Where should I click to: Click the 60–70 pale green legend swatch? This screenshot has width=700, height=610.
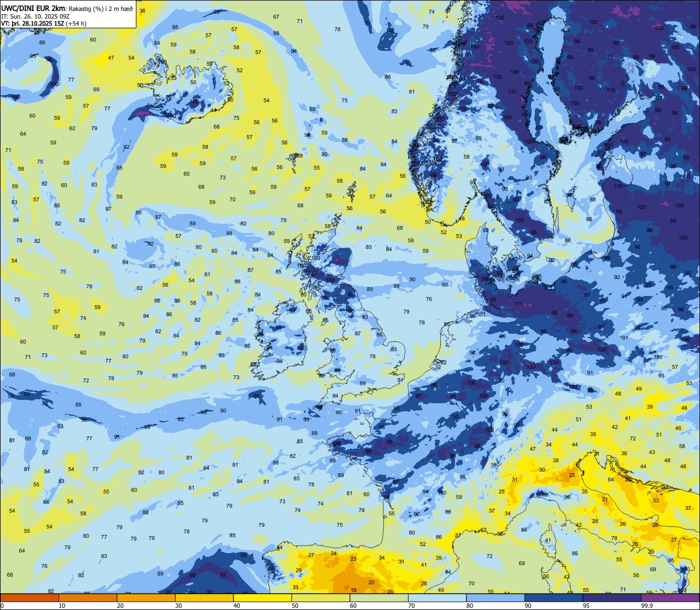(379, 597)
